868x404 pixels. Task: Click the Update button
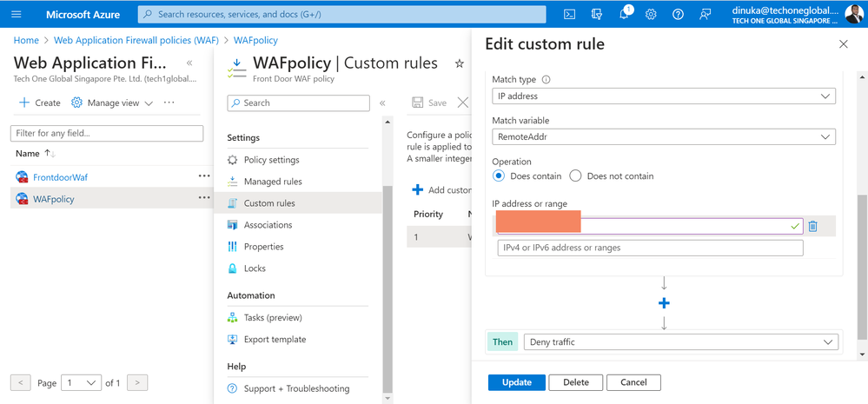point(516,382)
